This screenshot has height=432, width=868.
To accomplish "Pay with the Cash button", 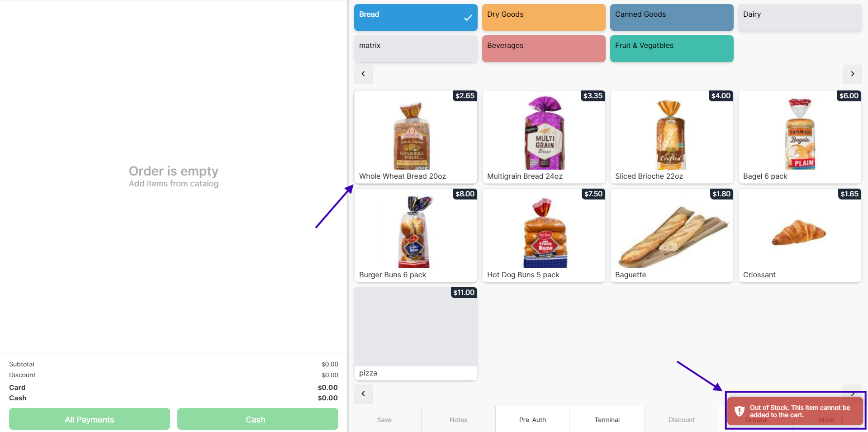I will click(257, 419).
